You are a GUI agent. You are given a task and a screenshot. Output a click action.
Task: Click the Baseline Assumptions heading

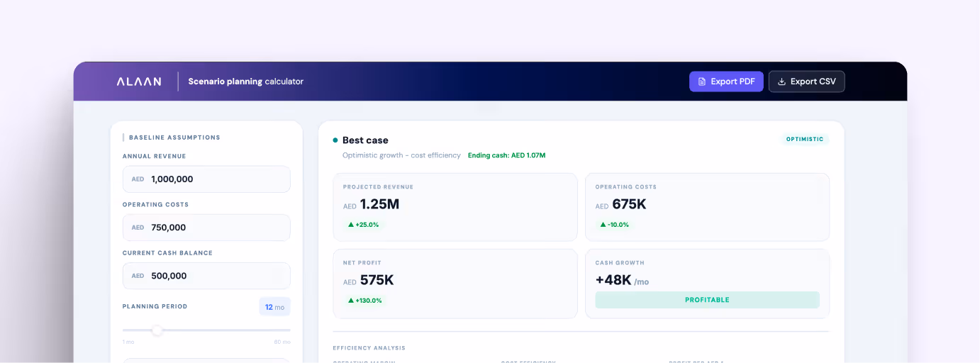pos(174,138)
